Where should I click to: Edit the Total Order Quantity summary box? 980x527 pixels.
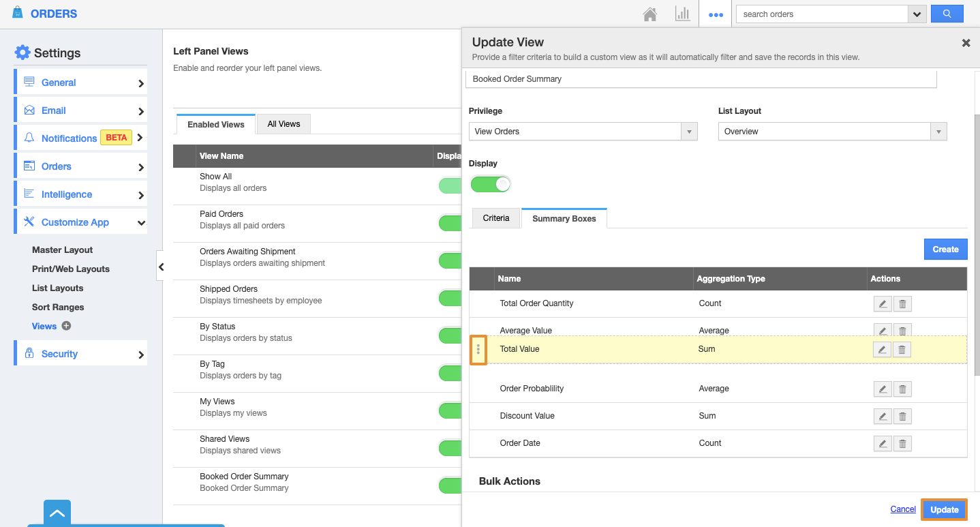point(883,304)
